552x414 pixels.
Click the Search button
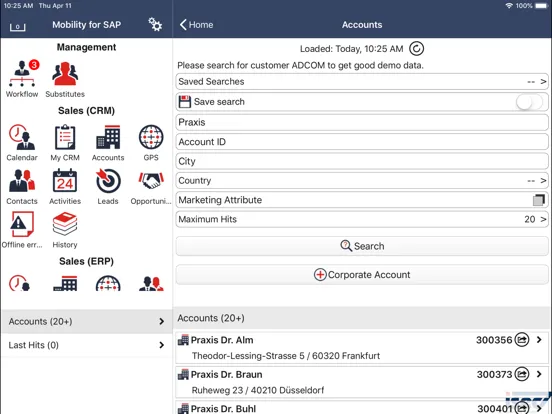pyautogui.click(x=362, y=246)
